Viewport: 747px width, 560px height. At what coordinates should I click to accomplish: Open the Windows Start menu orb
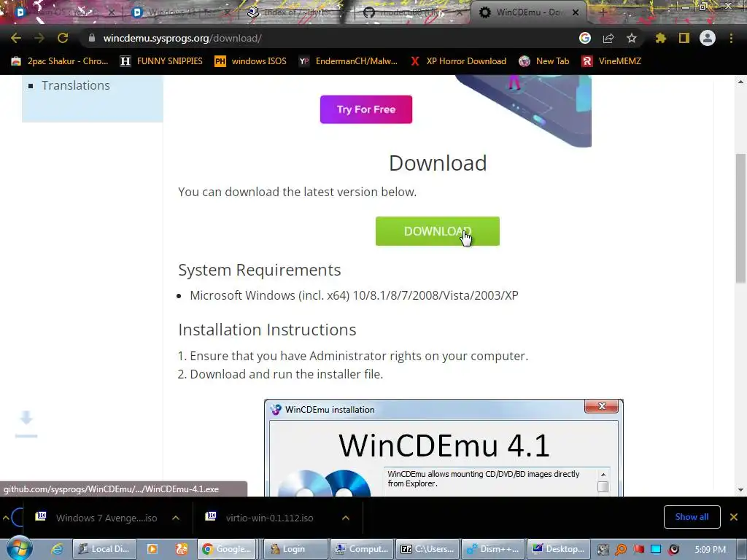(19, 548)
